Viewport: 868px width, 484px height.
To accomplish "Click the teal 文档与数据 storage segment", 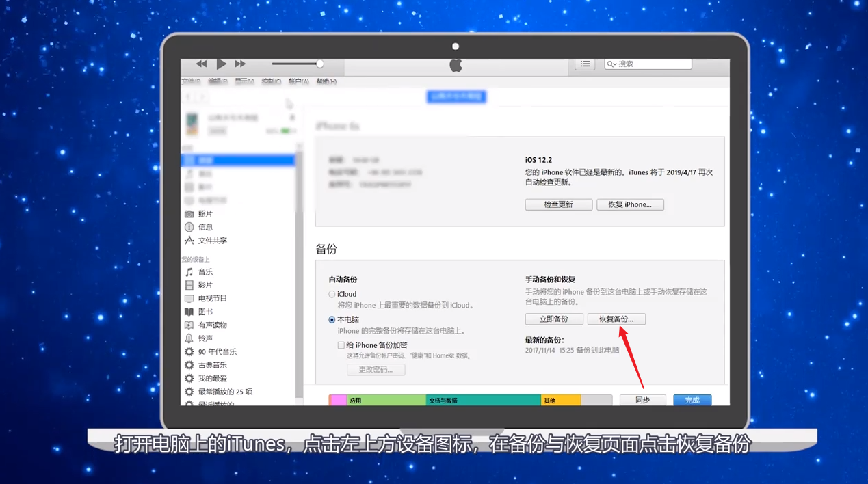I will pyautogui.click(x=483, y=400).
